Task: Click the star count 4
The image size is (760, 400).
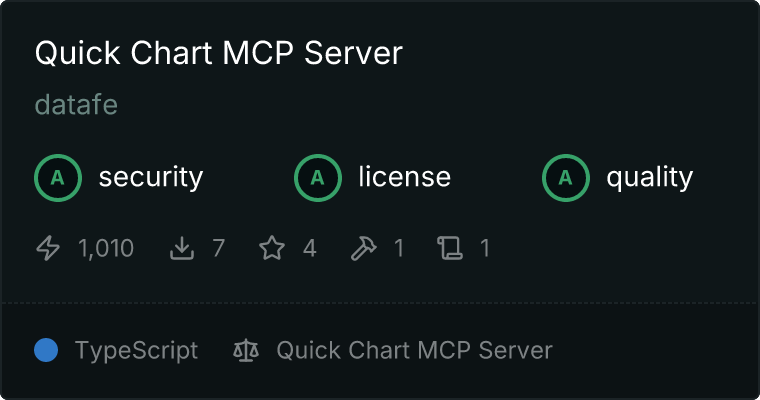Action: point(310,248)
